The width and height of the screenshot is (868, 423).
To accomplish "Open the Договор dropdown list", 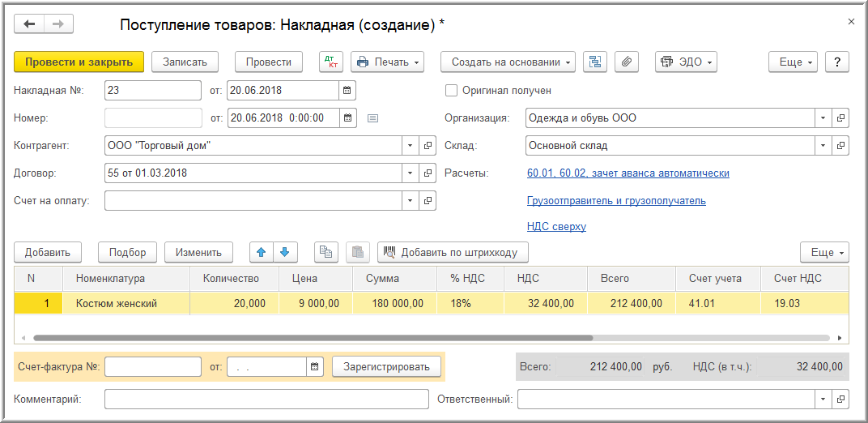I will click(x=410, y=173).
